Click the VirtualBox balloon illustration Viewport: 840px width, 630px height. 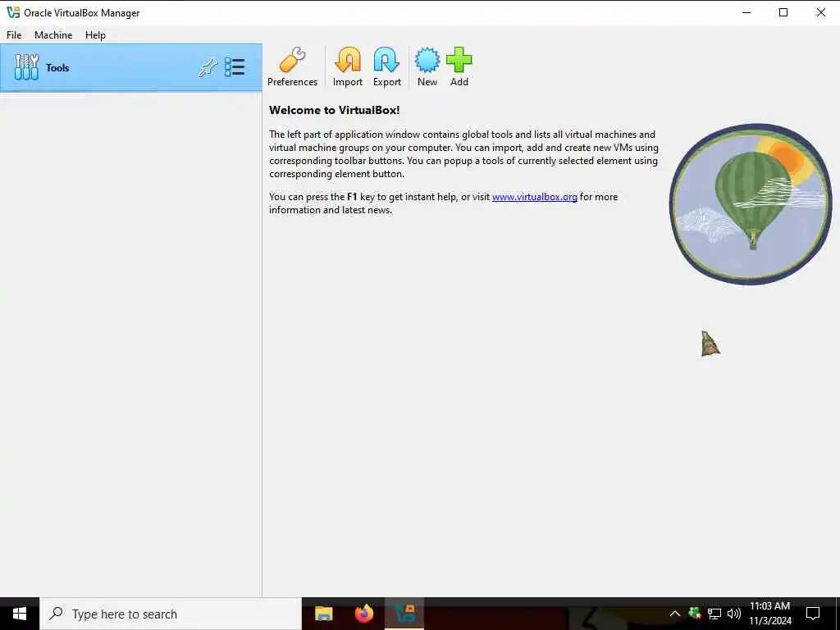(751, 204)
